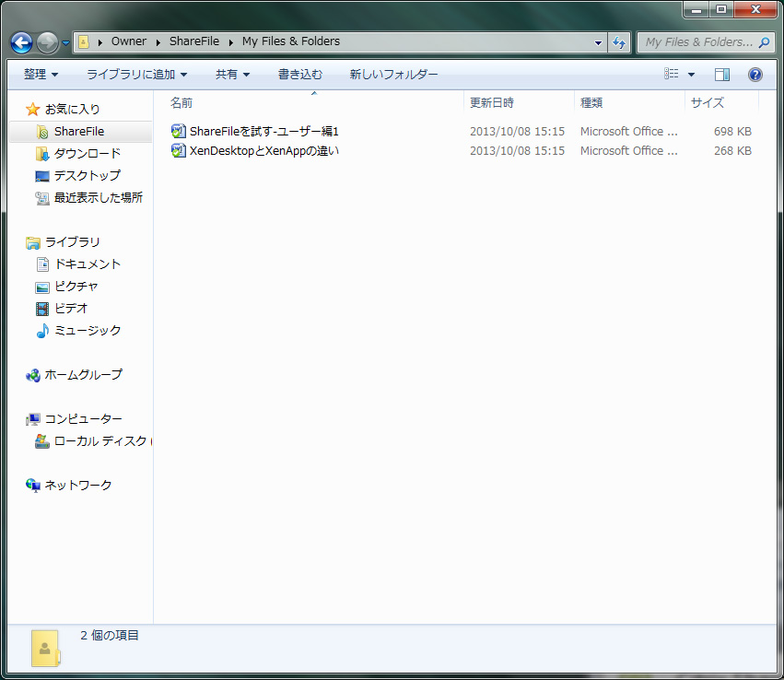Click the ホームグループ icon
Viewport: 784px width, 680px height.
tap(33, 375)
